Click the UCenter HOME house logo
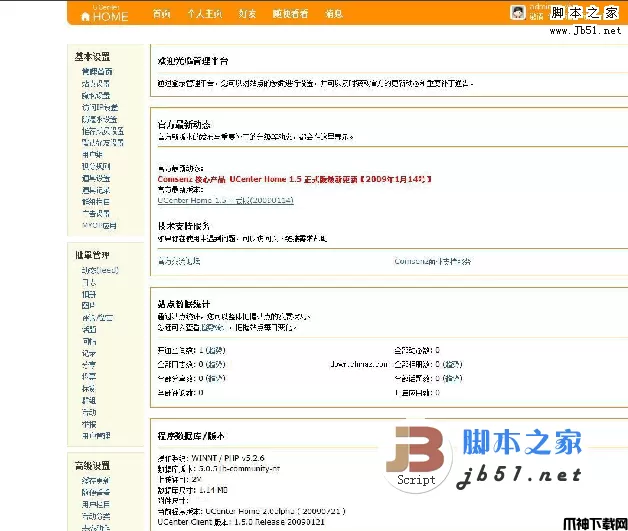628x531 pixels. pos(104,14)
